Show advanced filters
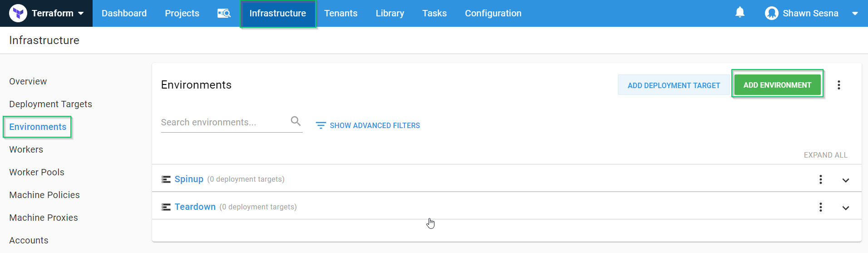The width and height of the screenshot is (868, 253). click(368, 125)
